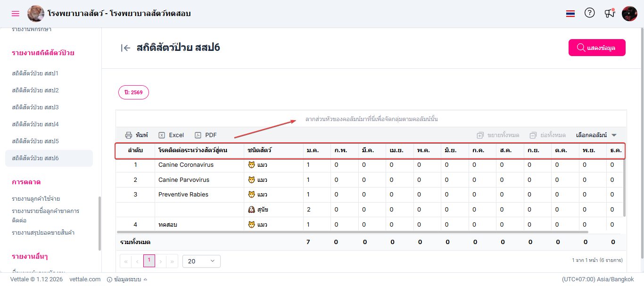Viewport: 644px width, 286px height.
Task: Click the hospital logo avatar
Action: 36,14
